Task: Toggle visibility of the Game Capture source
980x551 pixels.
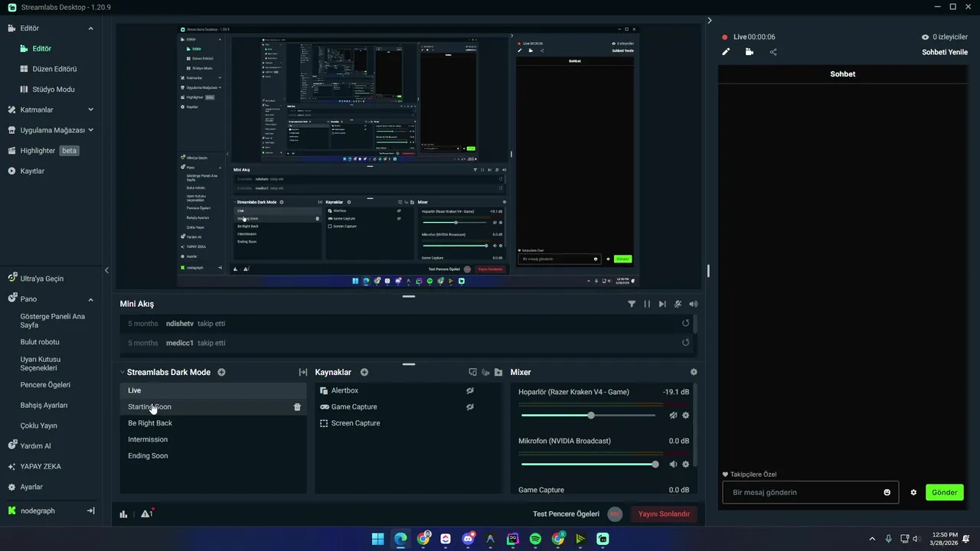Action: 470,407
